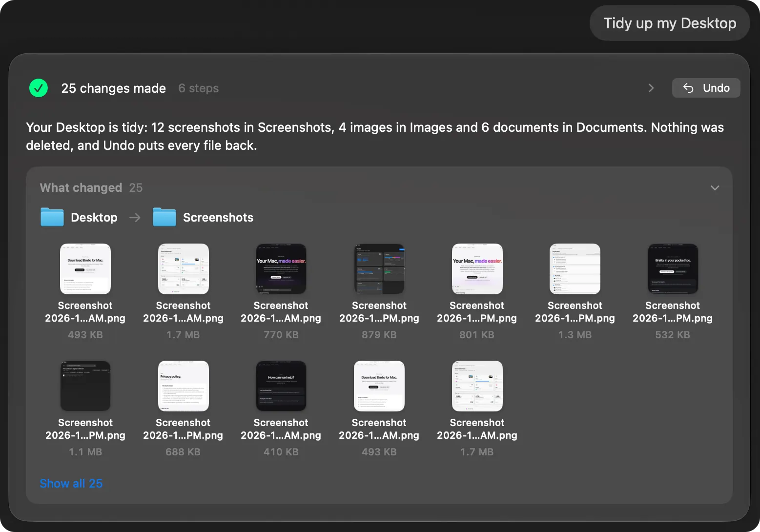Expand the steps with the right chevron
This screenshot has width=760, height=532.
tap(651, 88)
